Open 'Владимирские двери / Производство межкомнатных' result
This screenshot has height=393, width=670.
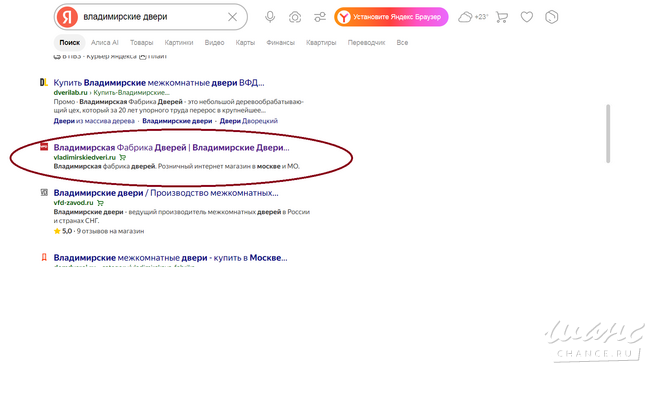[166, 193]
